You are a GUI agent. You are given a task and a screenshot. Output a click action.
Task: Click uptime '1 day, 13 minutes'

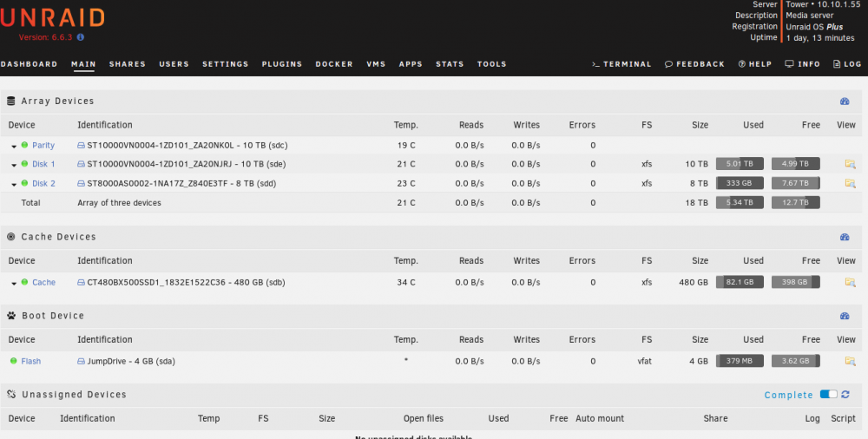click(820, 38)
